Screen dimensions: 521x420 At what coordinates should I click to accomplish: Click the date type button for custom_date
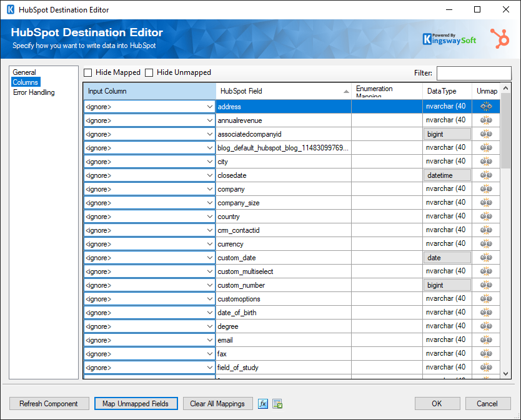click(447, 258)
